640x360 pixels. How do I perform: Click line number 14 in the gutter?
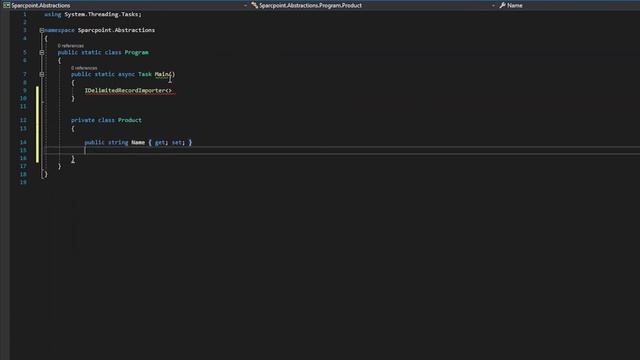(23, 142)
